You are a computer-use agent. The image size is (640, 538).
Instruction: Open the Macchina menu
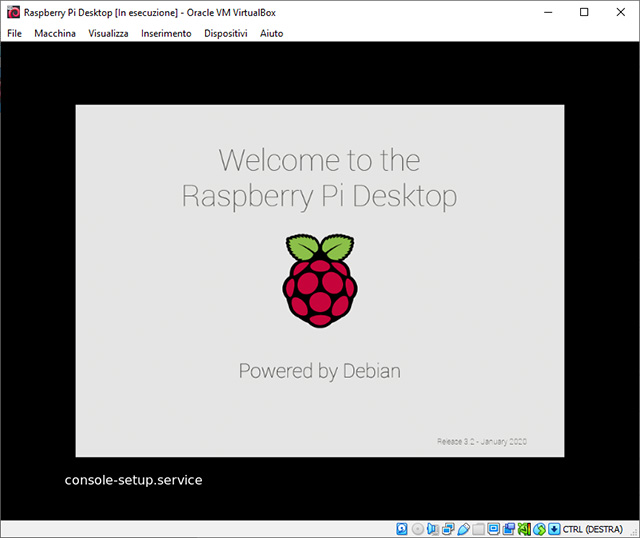tap(54, 33)
